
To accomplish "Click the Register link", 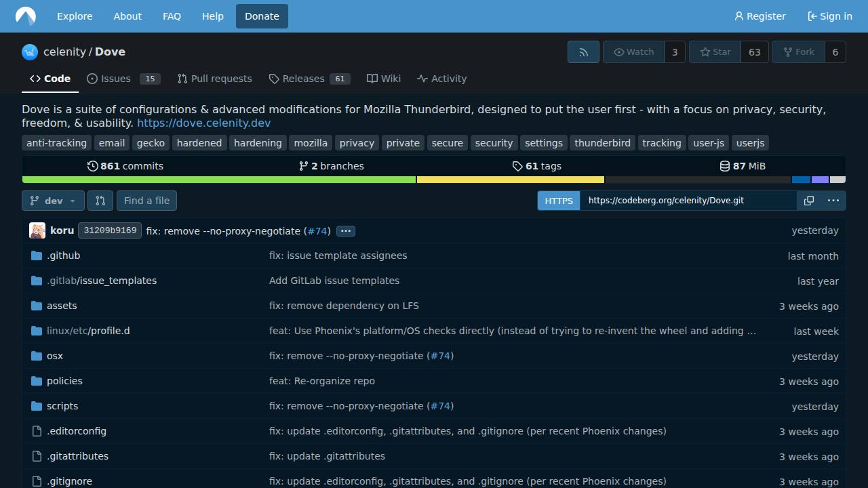I will pos(760,16).
